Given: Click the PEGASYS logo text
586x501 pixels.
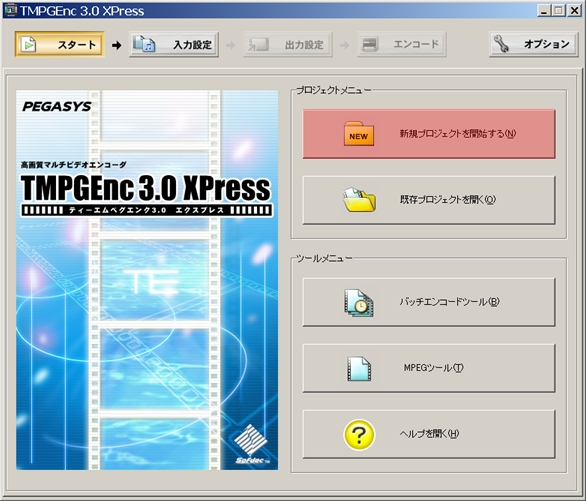Looking at the screenshot, I should coord(57,106).
